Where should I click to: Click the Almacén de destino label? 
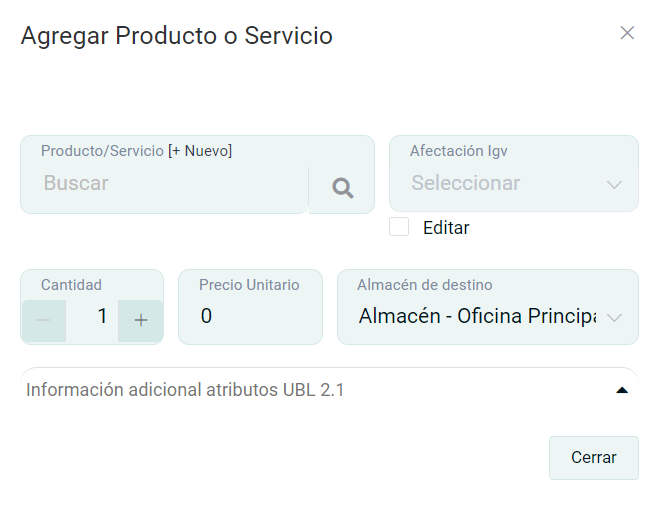[x=424, y=285]
